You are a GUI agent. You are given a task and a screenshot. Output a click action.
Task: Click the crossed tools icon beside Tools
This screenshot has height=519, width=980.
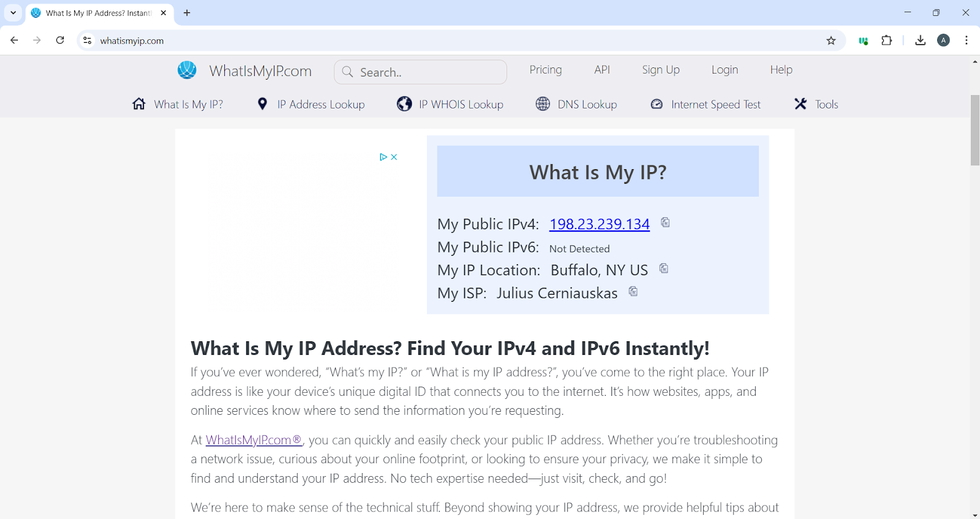(x=801, y=104)
